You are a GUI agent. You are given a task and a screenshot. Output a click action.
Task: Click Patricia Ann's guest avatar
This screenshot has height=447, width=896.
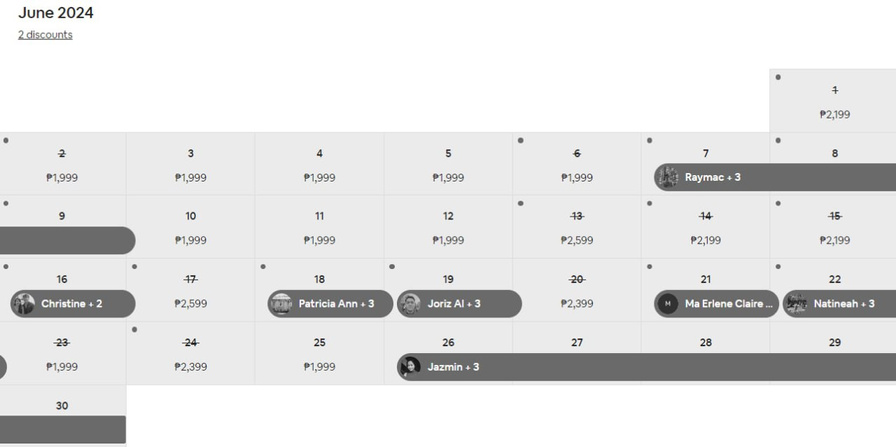coord(281,304)
